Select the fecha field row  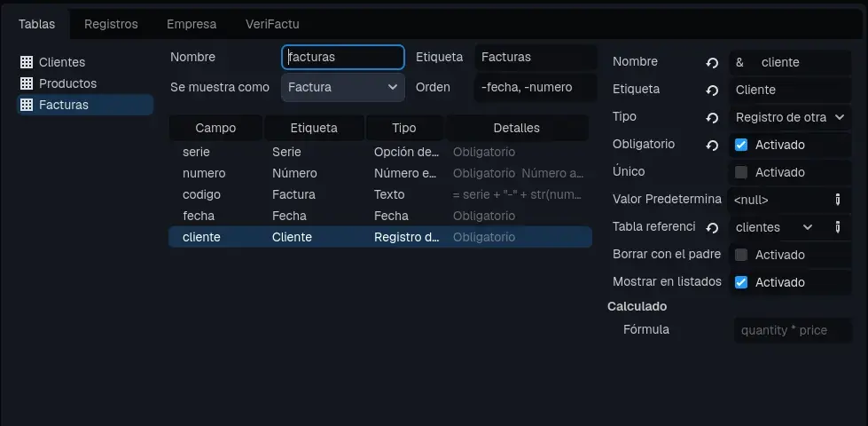pyautogui.click(x=380, y=216)
